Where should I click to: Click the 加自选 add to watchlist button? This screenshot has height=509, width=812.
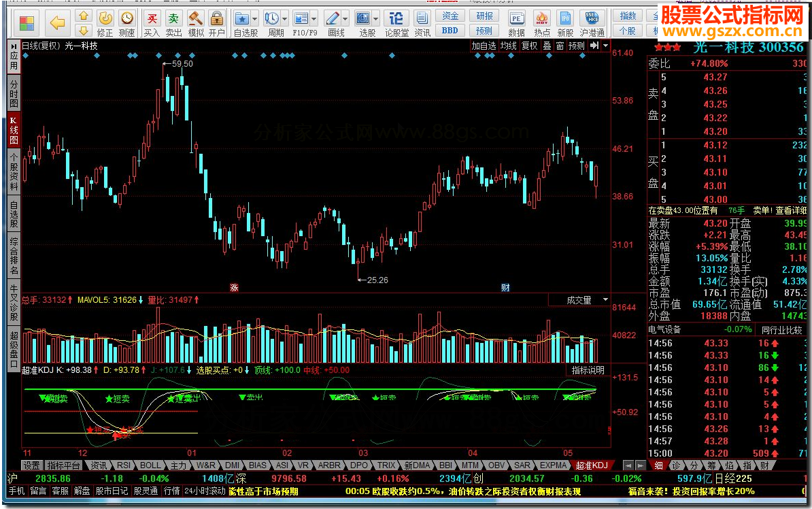pyautogui.click(x=484, y=46)
